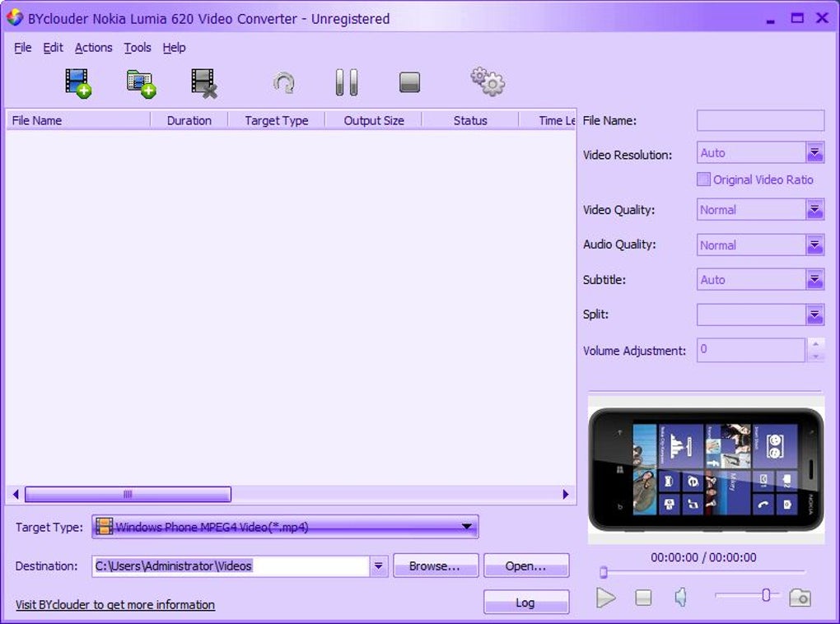
Task: Click the preview seek slider handle
Action: [603, 572]
